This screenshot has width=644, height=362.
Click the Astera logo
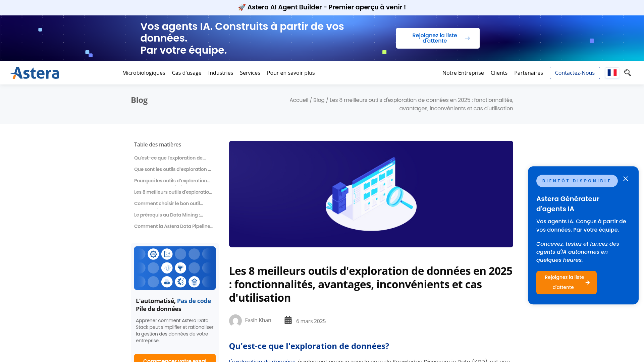coord(35,73)
